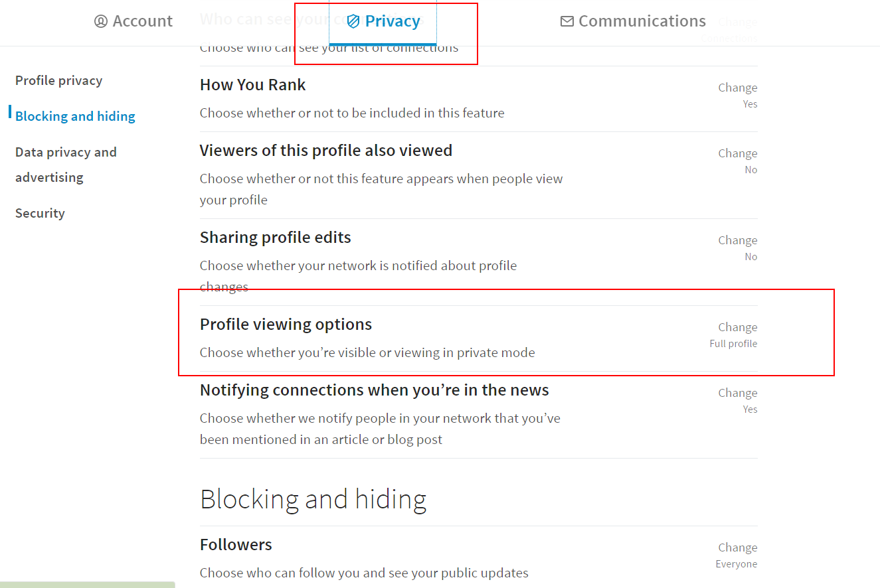The image size is (880, 588).
Task: Click the 'Full profile' status text
Action: click(733, 344)
